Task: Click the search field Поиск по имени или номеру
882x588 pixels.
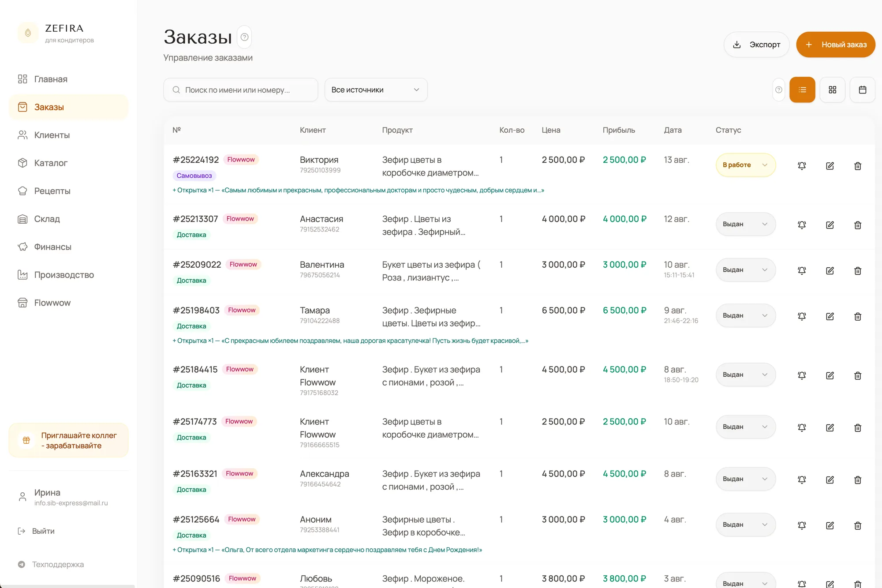Action: pyautogui.click(x=241, y=90)
